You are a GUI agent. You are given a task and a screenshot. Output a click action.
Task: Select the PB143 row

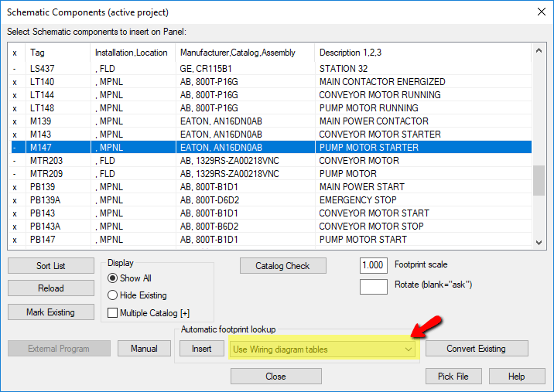tap(272, 213)
